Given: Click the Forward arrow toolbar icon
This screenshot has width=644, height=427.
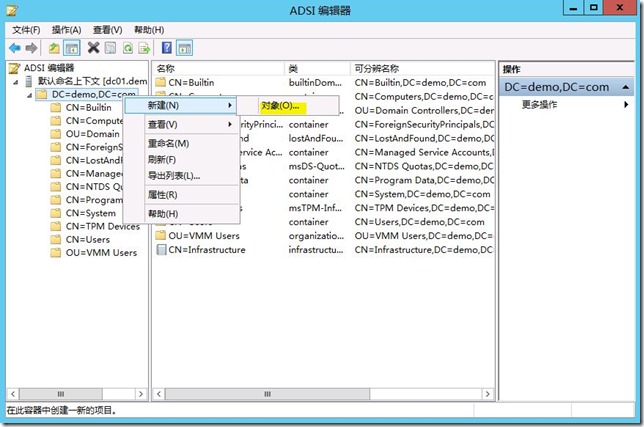Looking at the screenshot, I should tap(31, 48).
